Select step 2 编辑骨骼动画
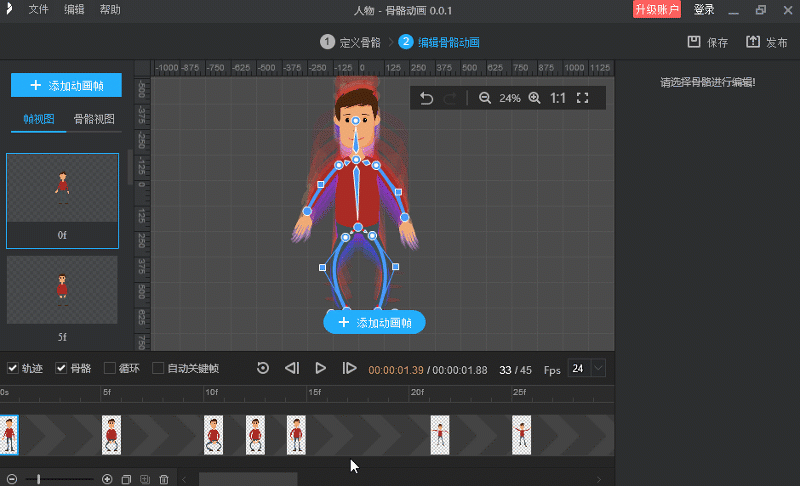Image resolution: width=800 pixels, height=486 pixels. (x=439, y=42)
